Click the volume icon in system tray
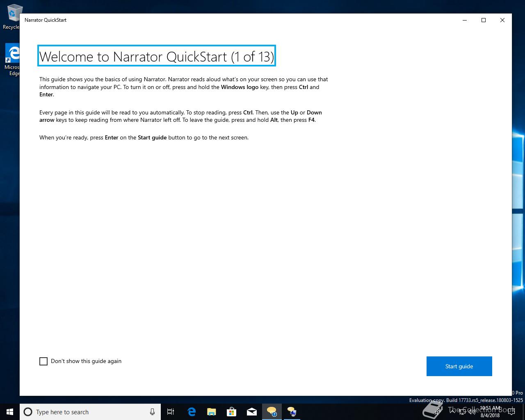Image resolution: width=525 pixels, height=420 pixels. (x=472, y=412)
